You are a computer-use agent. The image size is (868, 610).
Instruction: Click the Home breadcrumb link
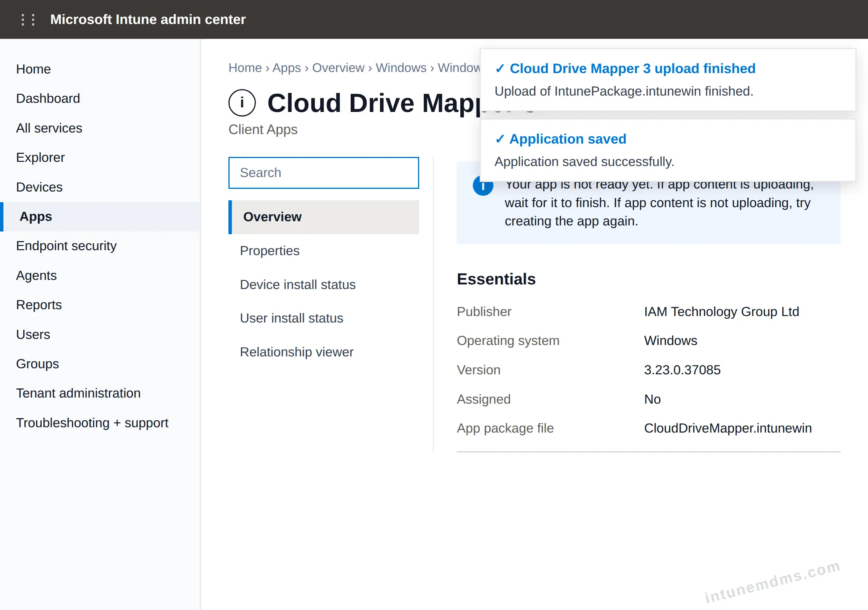tap(245, 68)
